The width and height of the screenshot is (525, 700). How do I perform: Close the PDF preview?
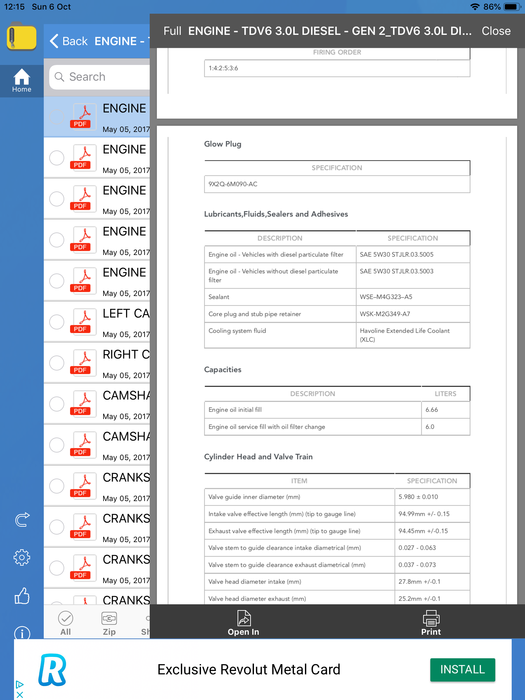click(496, 31)
